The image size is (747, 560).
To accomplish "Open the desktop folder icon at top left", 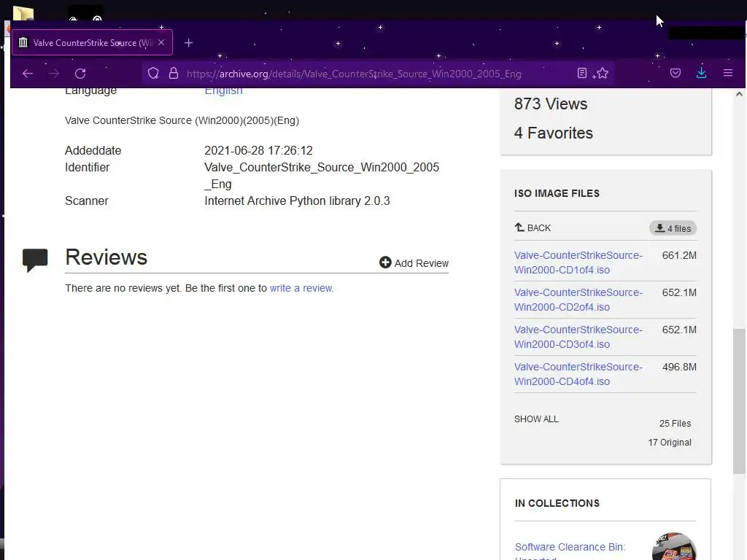I will (23, 13).
